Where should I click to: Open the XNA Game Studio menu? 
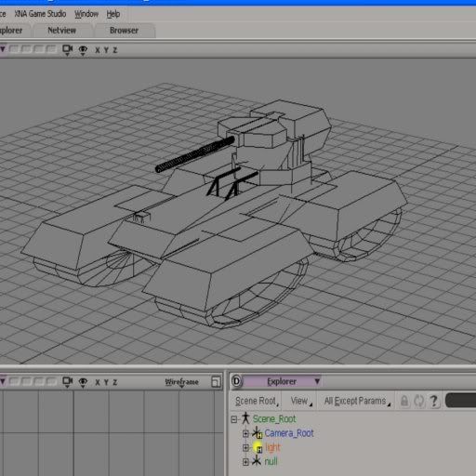pyautogui.click(x=40, y=14)
